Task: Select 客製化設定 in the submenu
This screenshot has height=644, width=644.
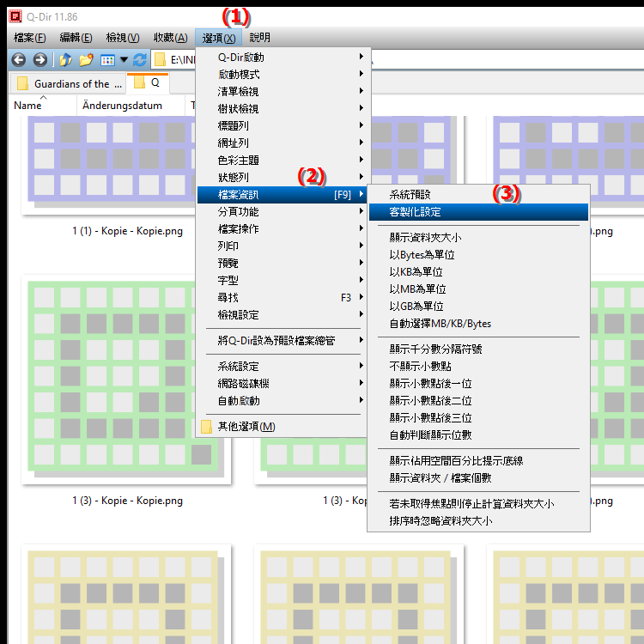Action: point(478,212)
